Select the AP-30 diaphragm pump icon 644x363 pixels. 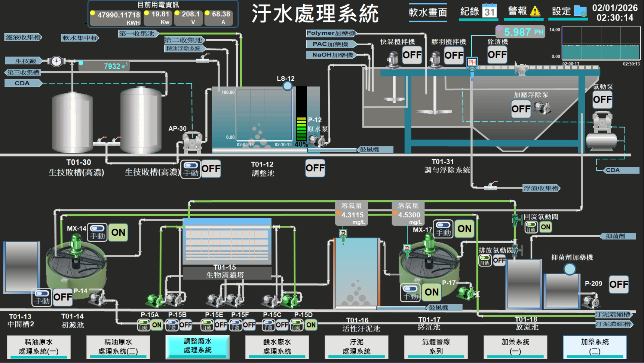pos(191,142)
